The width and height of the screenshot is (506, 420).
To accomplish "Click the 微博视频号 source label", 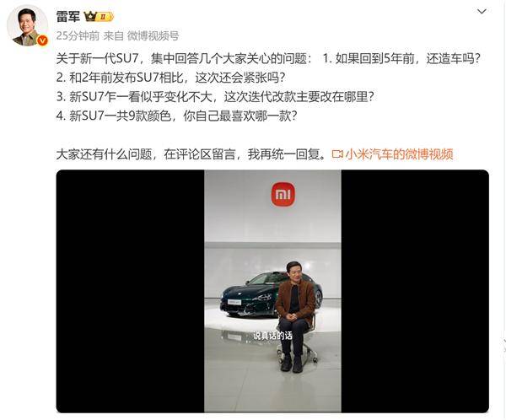I will pos(153,35).
